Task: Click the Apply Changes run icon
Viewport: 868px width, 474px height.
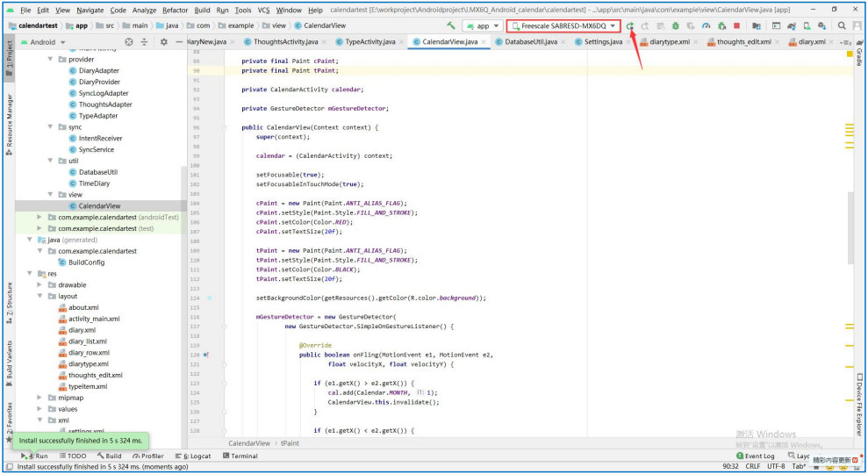Action: click(x=630, y=25)
